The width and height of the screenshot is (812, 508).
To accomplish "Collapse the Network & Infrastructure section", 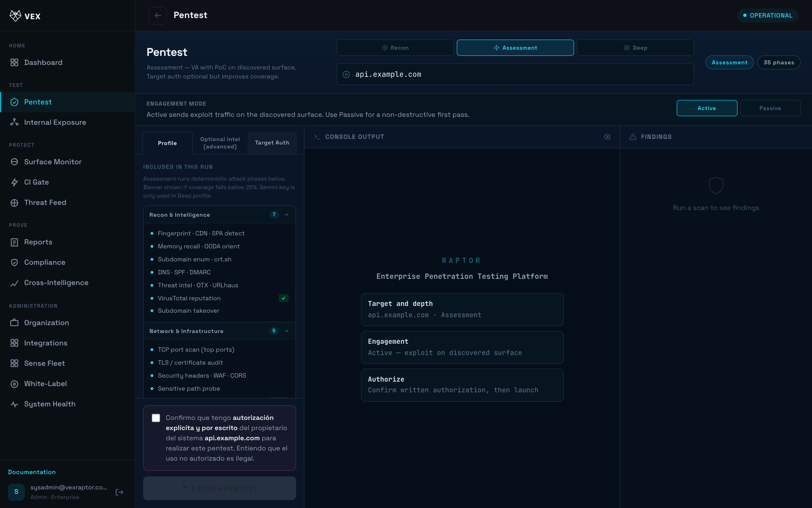I will click(286, 331).
